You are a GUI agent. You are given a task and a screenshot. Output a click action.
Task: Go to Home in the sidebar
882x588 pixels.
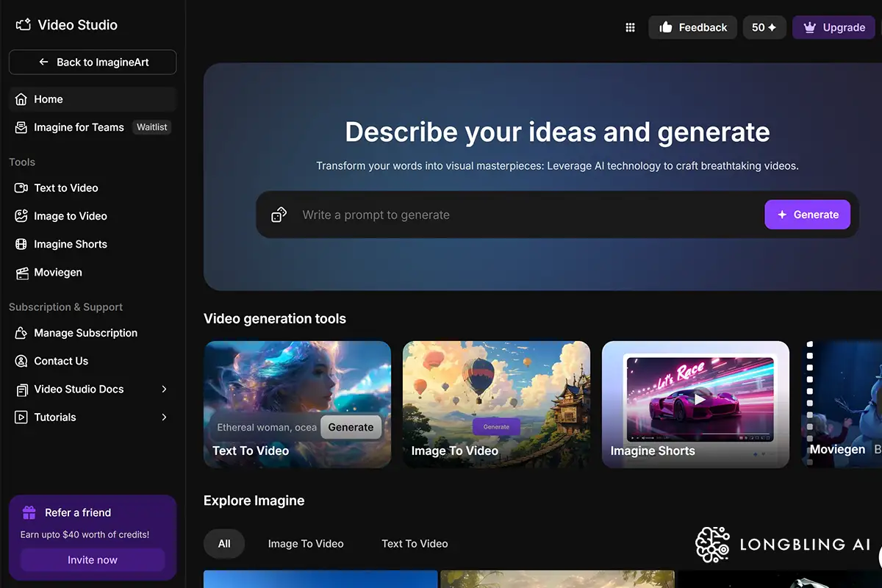click(x=93, y=99)
